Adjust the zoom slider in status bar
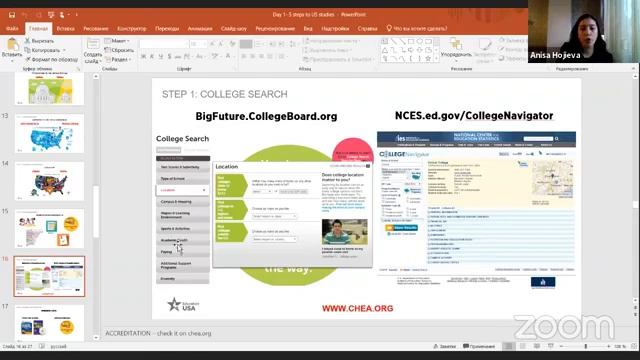This screenshot has width=640, height=360. click(x=585, y=346)
